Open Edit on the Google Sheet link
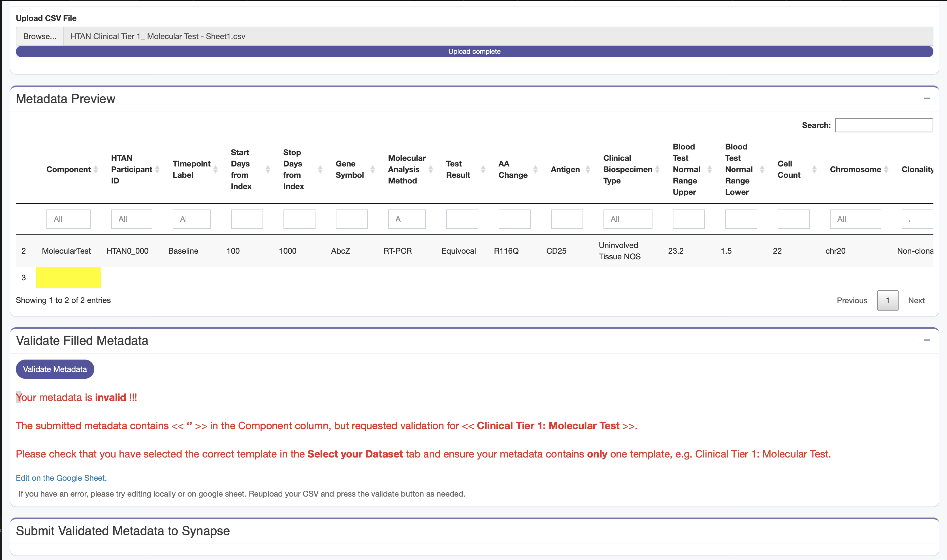This screenshot has height=560, width=947. coord(61,478)
